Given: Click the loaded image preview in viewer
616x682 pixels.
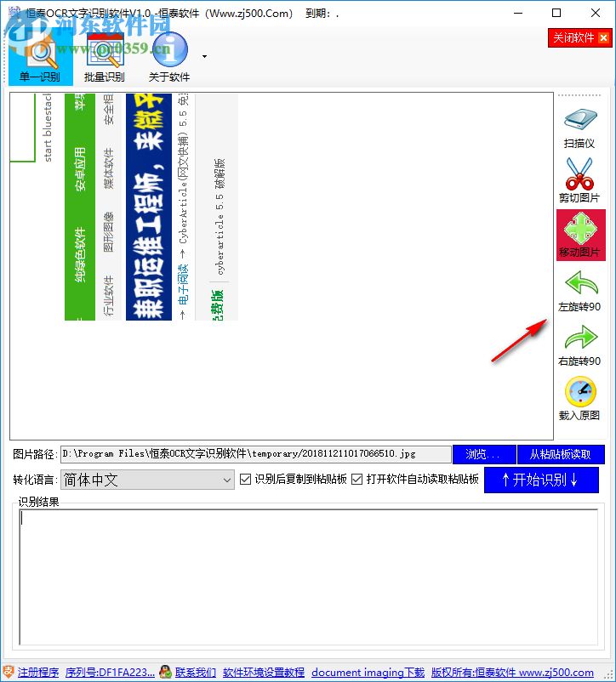Looking at the screenshot, I should (x=124, y=207).
